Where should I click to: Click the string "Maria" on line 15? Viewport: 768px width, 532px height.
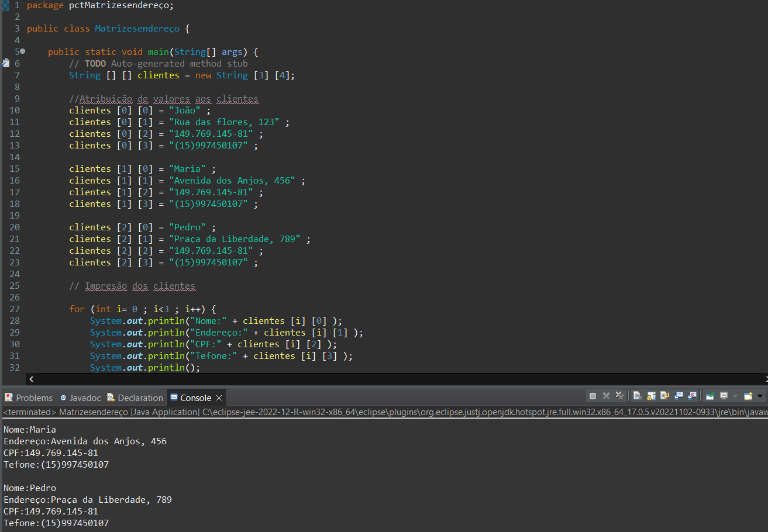(187, 168)
